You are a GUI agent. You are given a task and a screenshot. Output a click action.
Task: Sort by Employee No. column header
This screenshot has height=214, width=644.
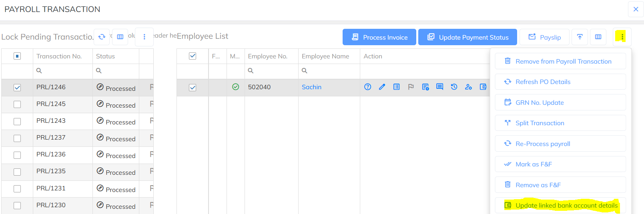pos(267,56)
